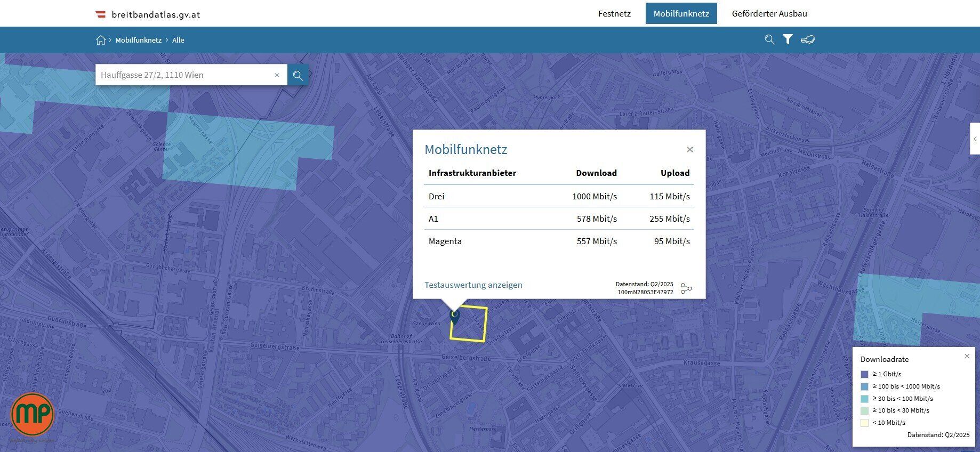Click the breitbandatlas.gv.at site logo

(148, 14)
